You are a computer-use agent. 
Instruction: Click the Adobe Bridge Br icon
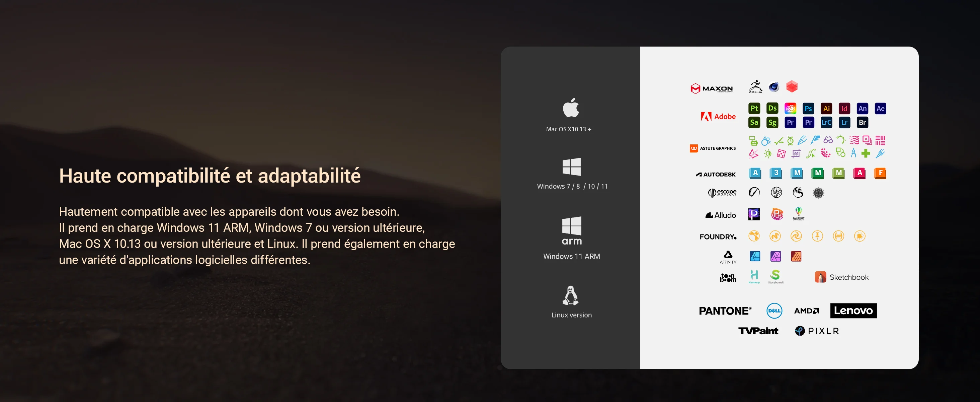tap(863, 122)
